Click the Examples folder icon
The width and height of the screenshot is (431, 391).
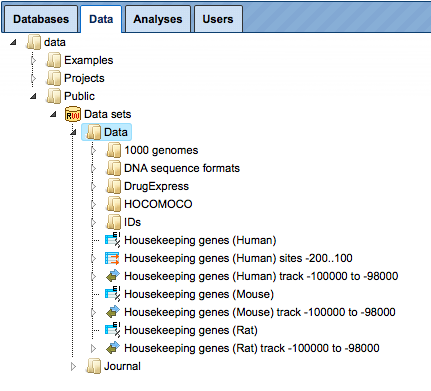53,60
